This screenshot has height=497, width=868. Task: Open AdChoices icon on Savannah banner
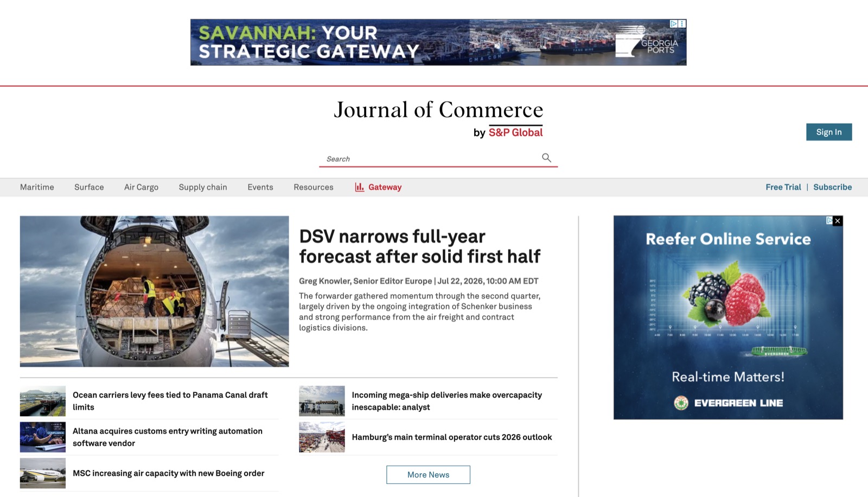click(673, 24)
